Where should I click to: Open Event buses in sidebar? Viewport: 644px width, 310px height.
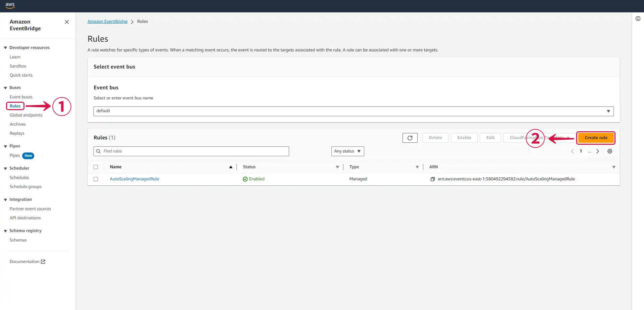[21, 97]
